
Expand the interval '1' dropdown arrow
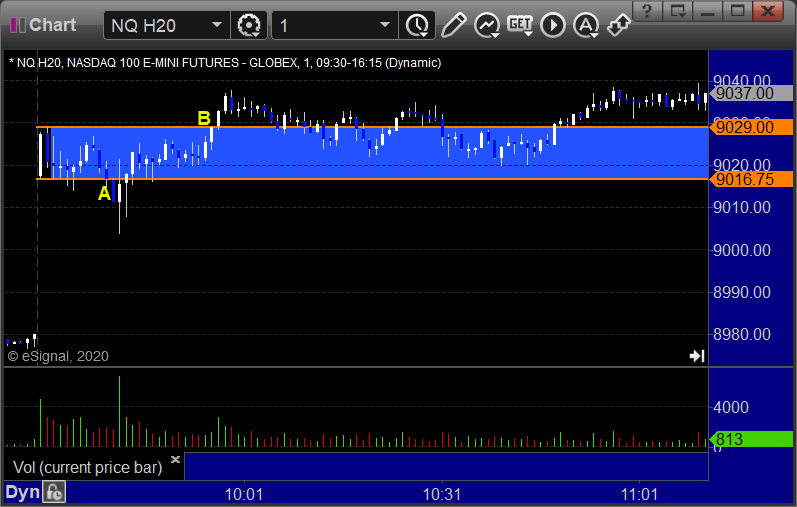click(385, 25)
